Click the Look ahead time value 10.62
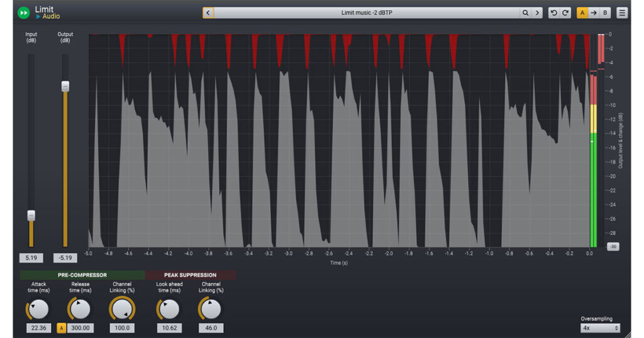Screen dimensions: 644x338 coord(169,327)
